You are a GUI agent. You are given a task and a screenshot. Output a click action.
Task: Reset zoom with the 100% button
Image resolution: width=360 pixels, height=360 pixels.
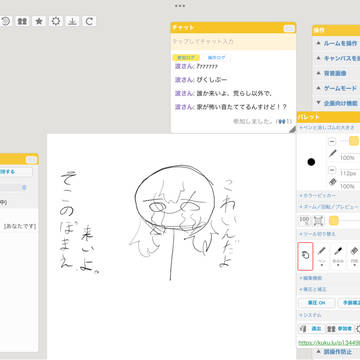point(304,220)
